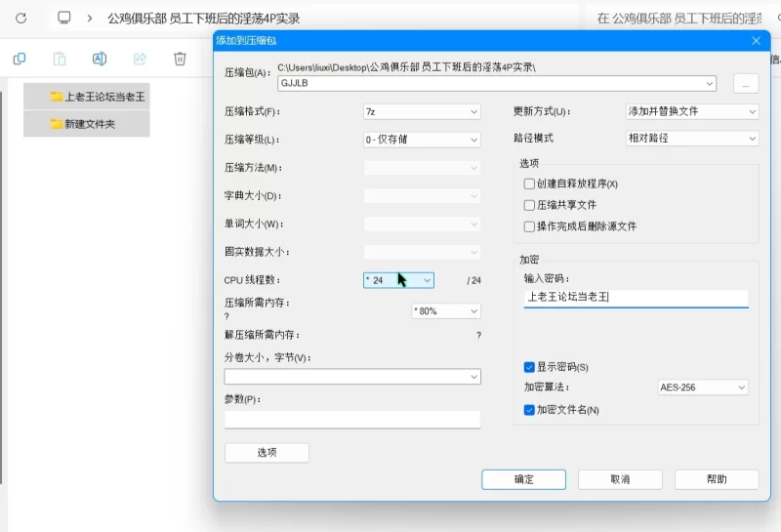Viewport: 781px width, 532px height.
Task: Open the 更新方式 dropdown showing 添加并替换文件
Action: pyautogui.click(x=692, y=111)
